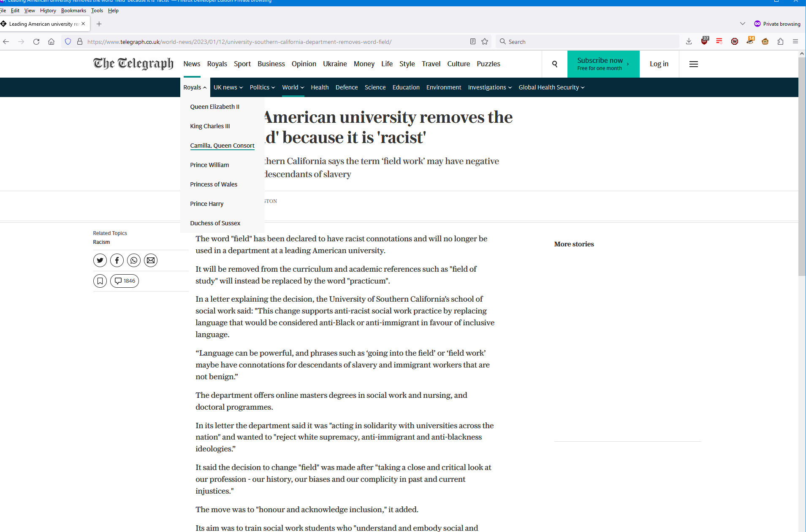Open the Defence subsection

pyautogui.click(x=347, y=87)
